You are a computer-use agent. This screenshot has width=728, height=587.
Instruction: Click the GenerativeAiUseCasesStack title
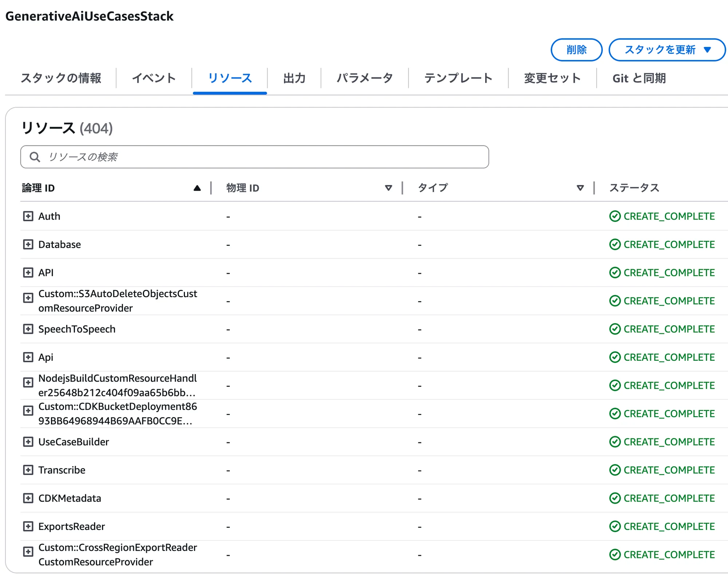click(x=90, y=16)
